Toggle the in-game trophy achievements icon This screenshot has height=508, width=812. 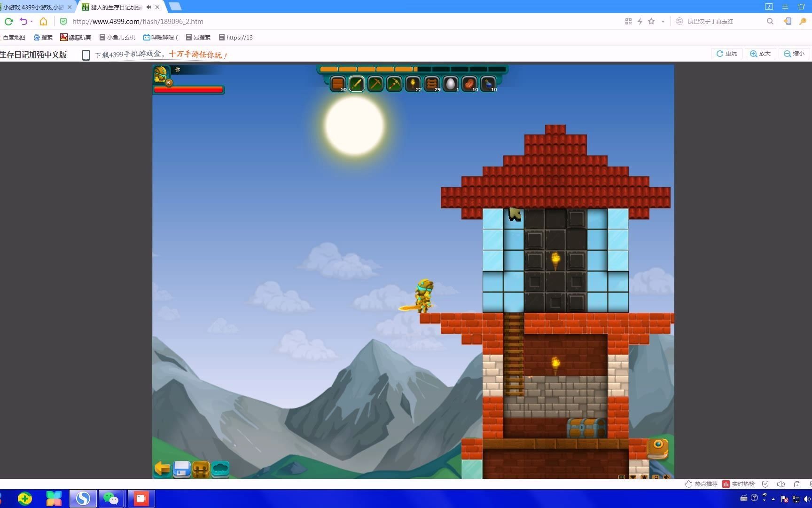[633, 477]
